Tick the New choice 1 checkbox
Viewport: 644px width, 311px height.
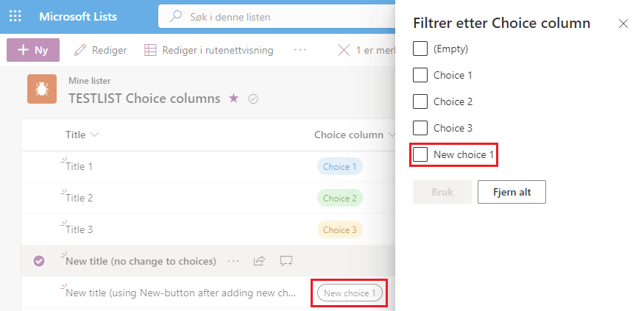tap(420, 154)
